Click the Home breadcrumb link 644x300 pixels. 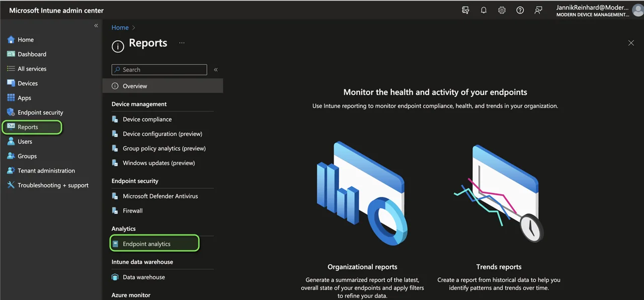point(120,28)
